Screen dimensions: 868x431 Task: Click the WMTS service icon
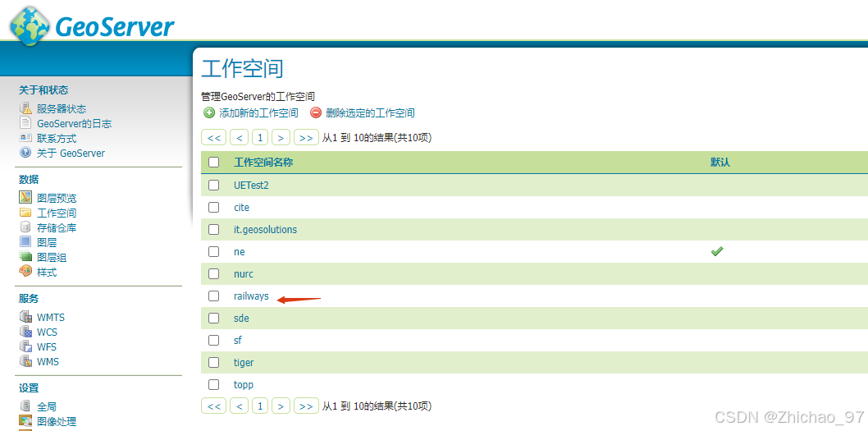click(25, 317)
